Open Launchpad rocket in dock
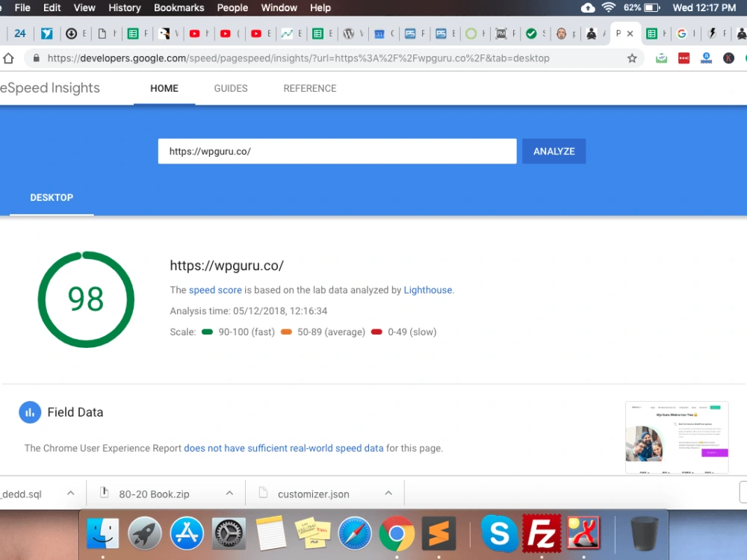 click(145, 533)
